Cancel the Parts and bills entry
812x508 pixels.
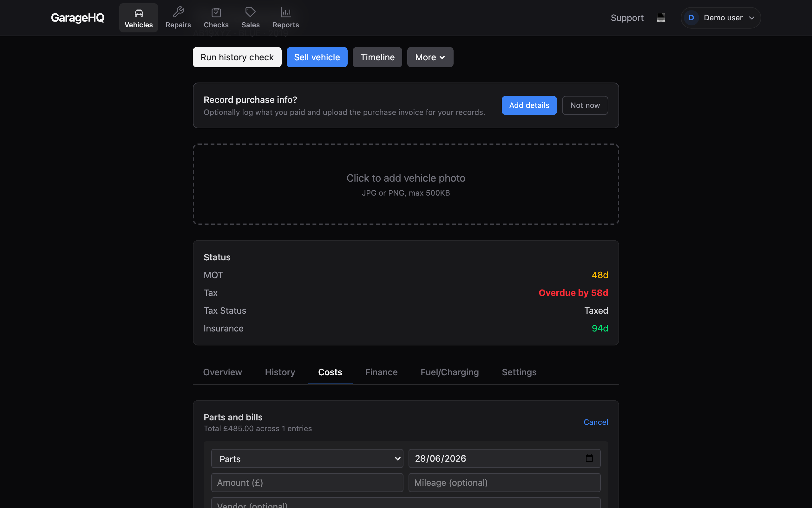596,422
